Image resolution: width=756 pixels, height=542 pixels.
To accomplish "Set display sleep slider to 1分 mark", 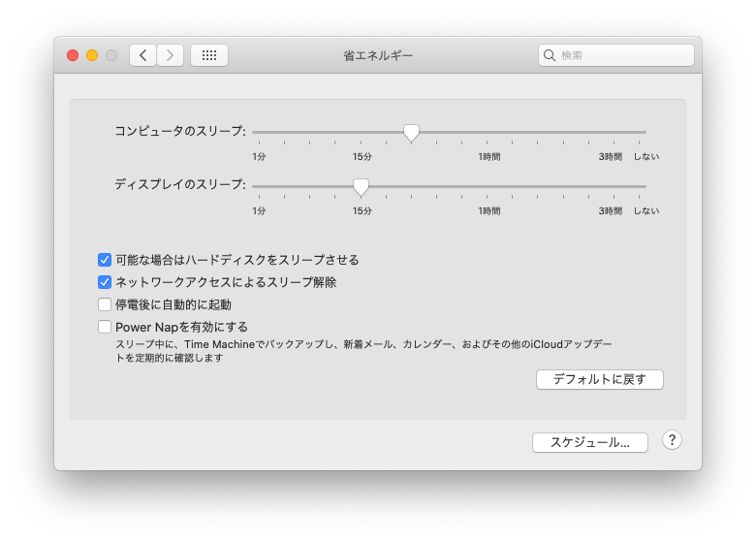I will tap(260, 186).
